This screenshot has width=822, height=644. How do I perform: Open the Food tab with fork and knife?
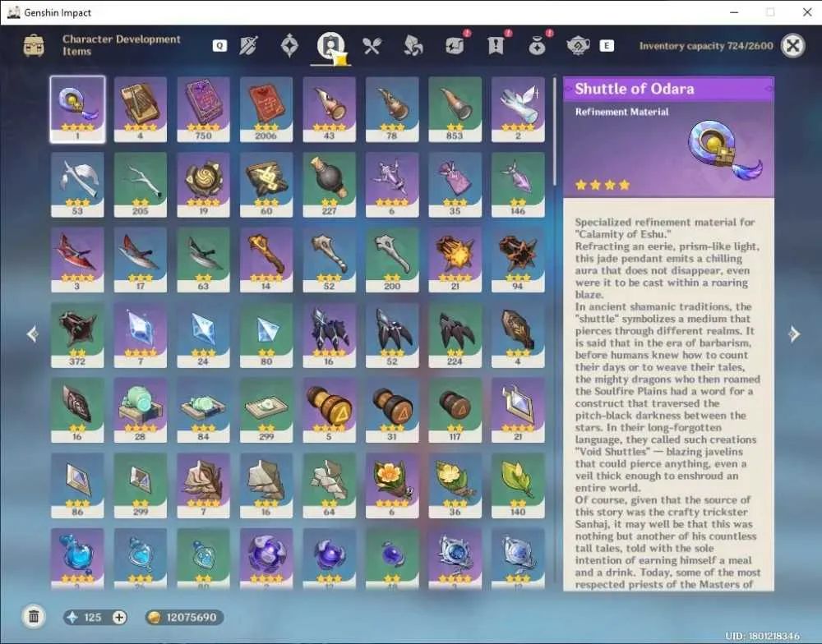[372, 46]
